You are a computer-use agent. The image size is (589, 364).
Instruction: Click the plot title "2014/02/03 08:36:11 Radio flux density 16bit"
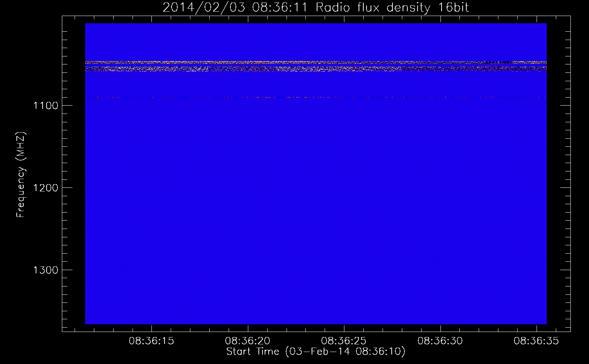(316, 8)
